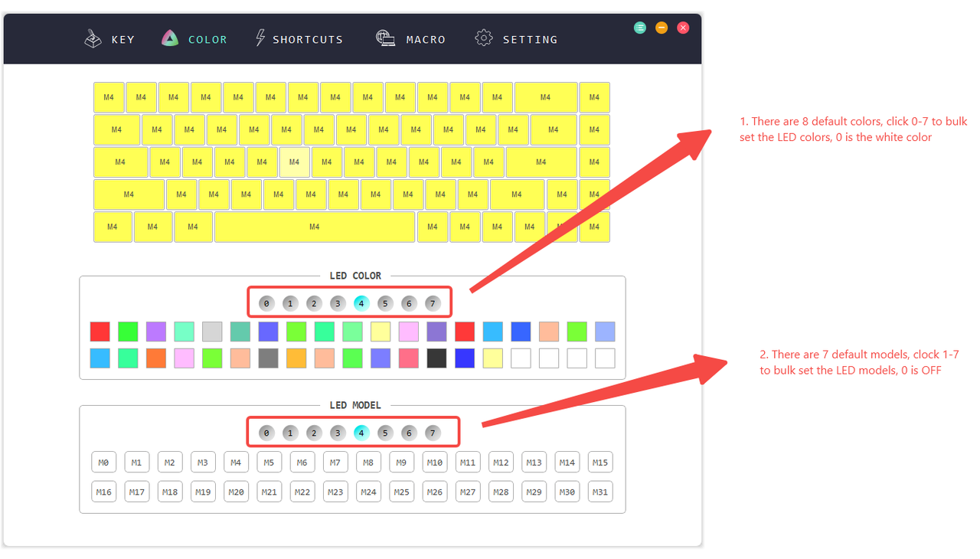
Task: Select LED COLOR preset 0
Action: 266,303
